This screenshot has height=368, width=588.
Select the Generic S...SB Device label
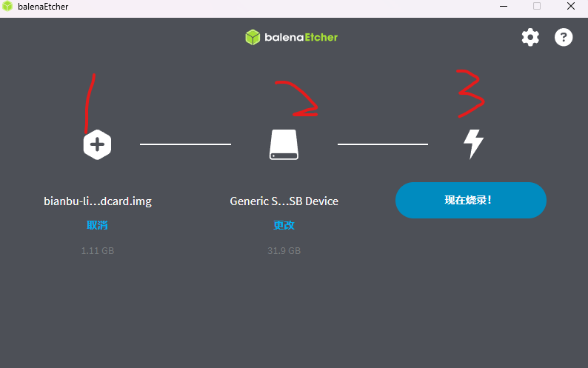(x=284, y=201)
